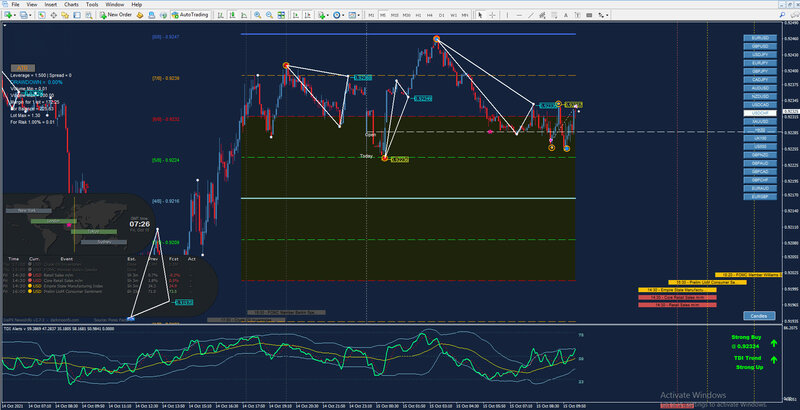Select the H1 timeframe
The height and width of the screenshot is (410, 800).
tap(418, 15)
